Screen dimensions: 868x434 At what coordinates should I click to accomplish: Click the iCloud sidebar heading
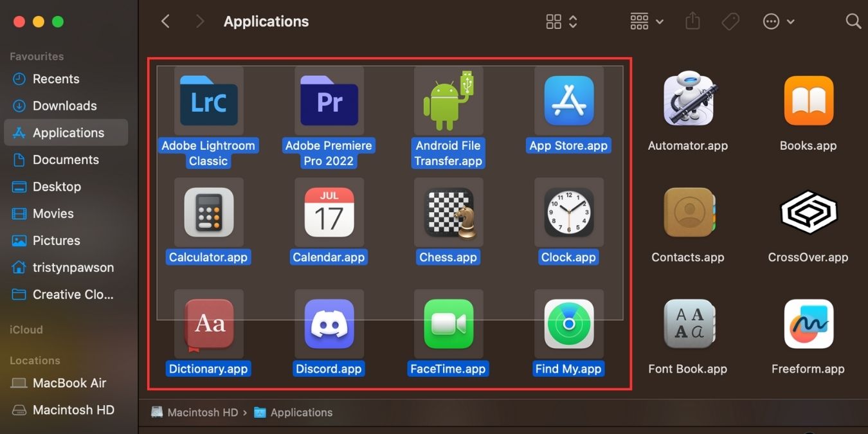pos(26,330)
